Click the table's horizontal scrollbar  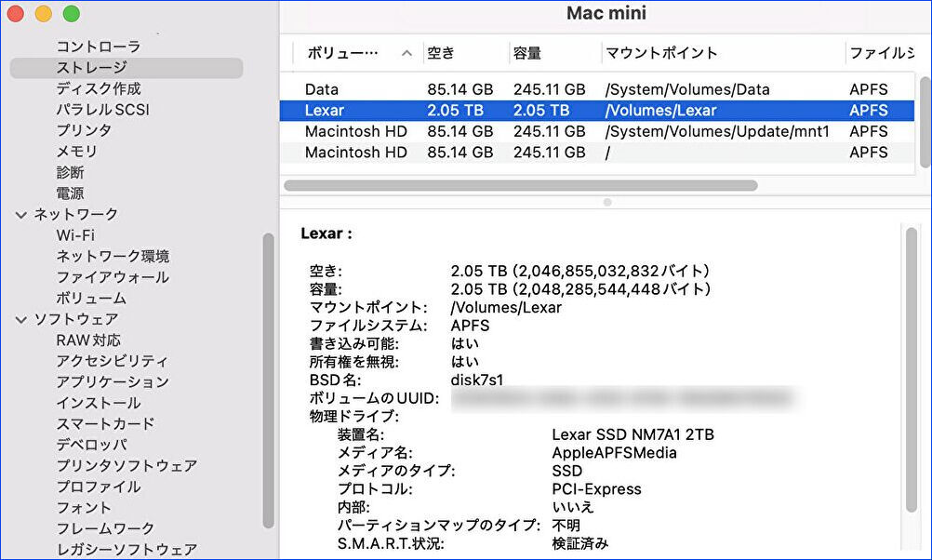[x=521, y=185]
